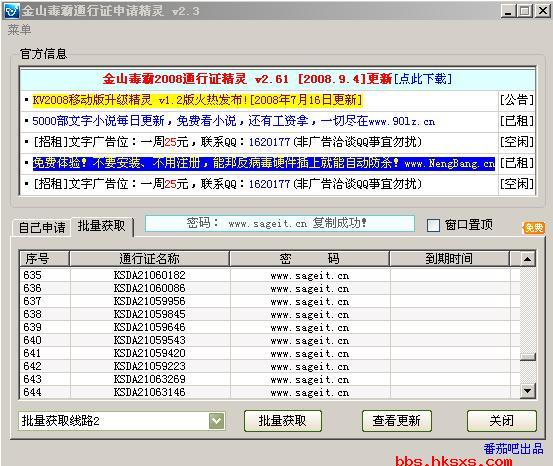Open the 点此下载 link
This screenshot has width=553, height=466.
click(x=423, y=78)
